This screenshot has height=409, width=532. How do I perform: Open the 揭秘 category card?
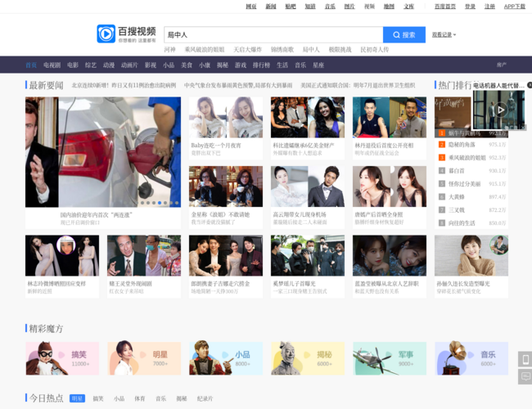308,358
